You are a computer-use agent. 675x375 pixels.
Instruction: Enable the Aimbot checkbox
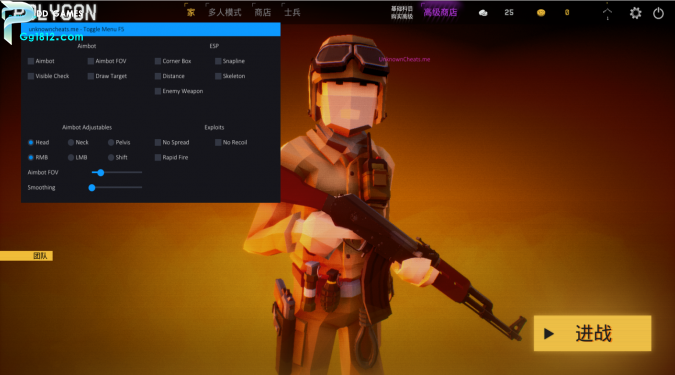tap(31, 61)
